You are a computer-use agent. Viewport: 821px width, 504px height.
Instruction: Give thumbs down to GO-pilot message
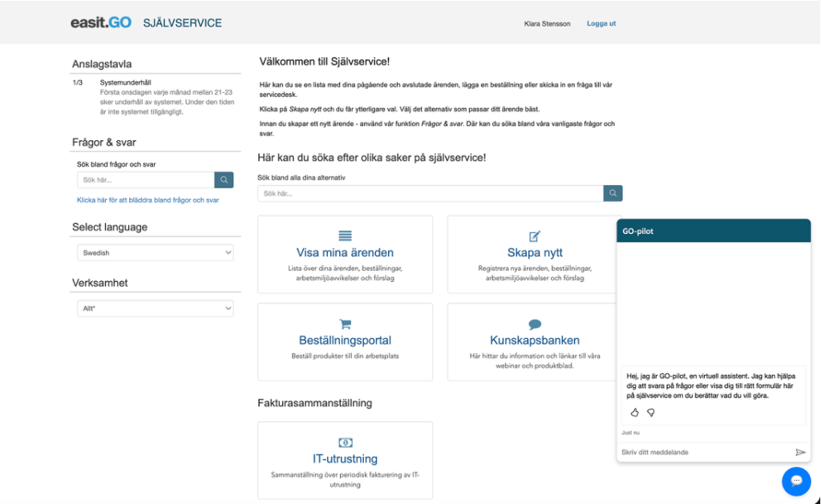click(x=651, y=413)
